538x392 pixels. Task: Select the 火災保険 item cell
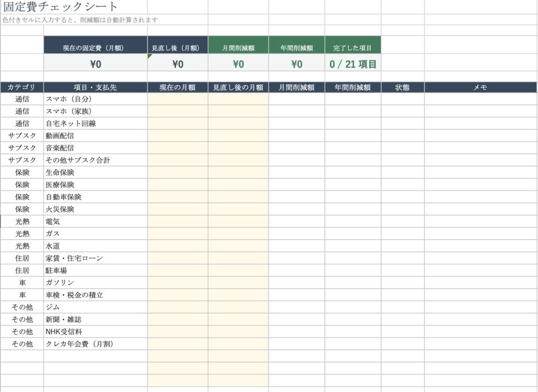(96, 209)
